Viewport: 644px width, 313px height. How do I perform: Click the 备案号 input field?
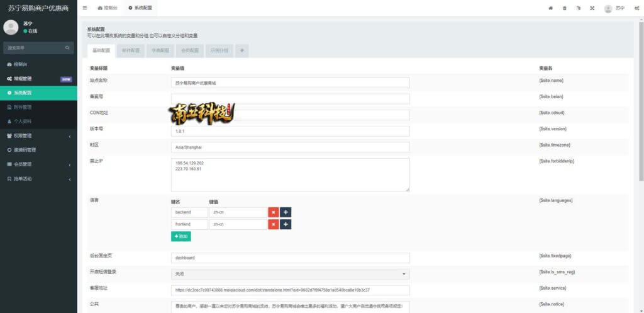(291, 99)
